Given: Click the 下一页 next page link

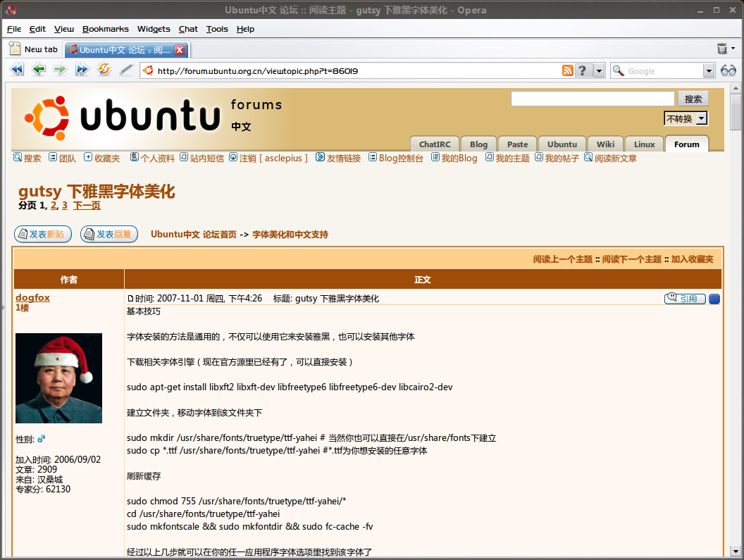Looking at the screenshot, I should coord(87,206).
